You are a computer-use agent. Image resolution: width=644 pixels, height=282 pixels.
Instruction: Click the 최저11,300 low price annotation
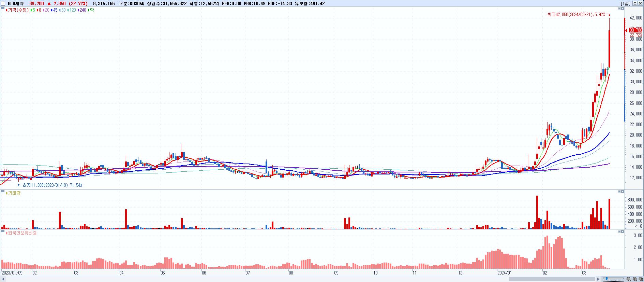53,185
